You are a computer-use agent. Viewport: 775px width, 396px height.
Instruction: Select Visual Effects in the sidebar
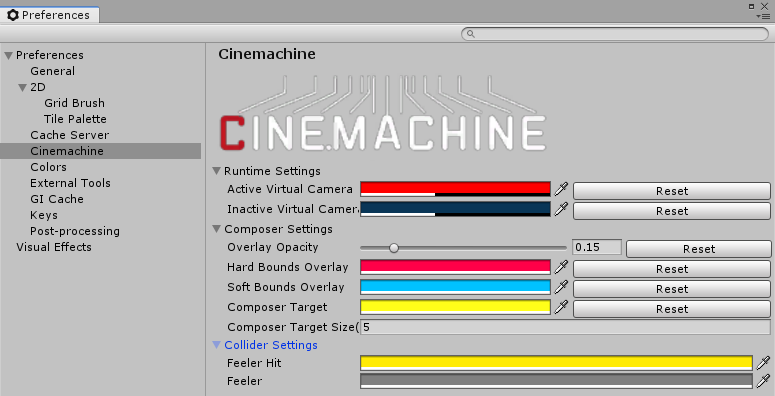[x=53, y=247]
